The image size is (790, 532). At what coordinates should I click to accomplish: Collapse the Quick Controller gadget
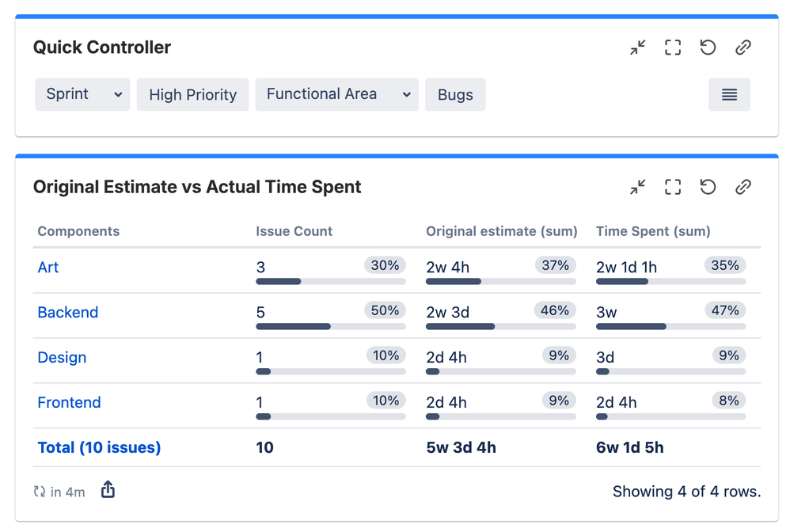tap(637, 47)
